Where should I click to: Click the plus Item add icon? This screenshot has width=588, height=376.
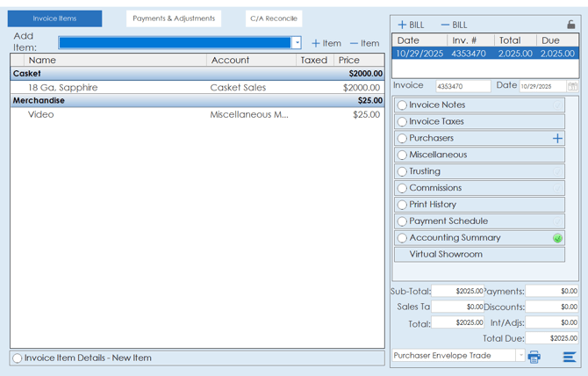tap(316, 43)
